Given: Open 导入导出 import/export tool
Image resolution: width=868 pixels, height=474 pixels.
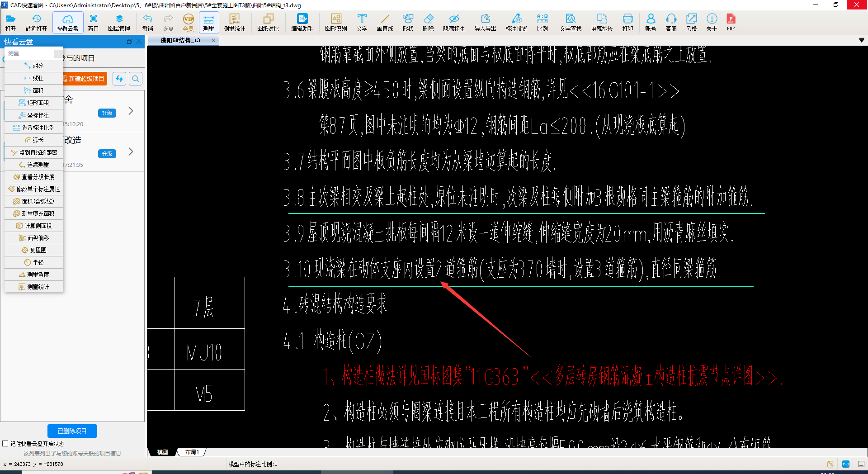Looking at the screenshot, I should (485, 22).
